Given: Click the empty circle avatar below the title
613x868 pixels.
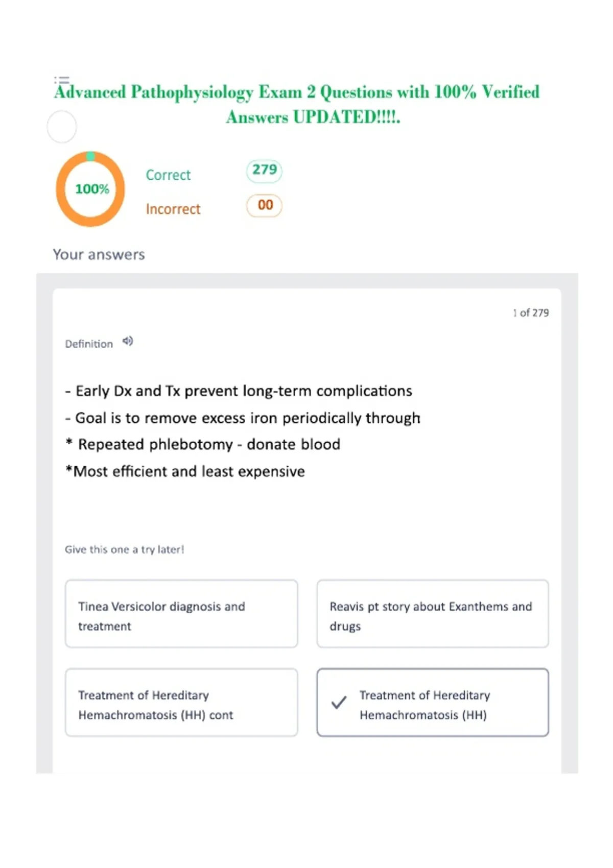Looking at the screenshot, I should pos(62,127).
